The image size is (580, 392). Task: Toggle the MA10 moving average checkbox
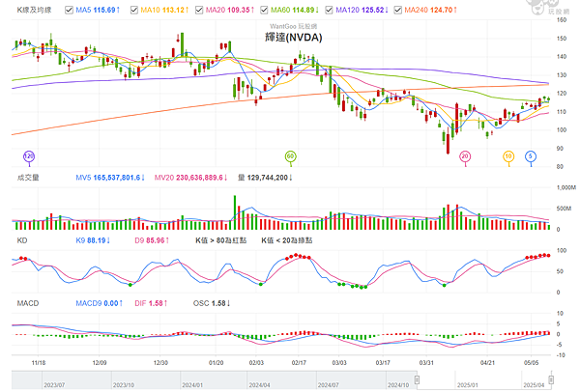tap(134, 10)
